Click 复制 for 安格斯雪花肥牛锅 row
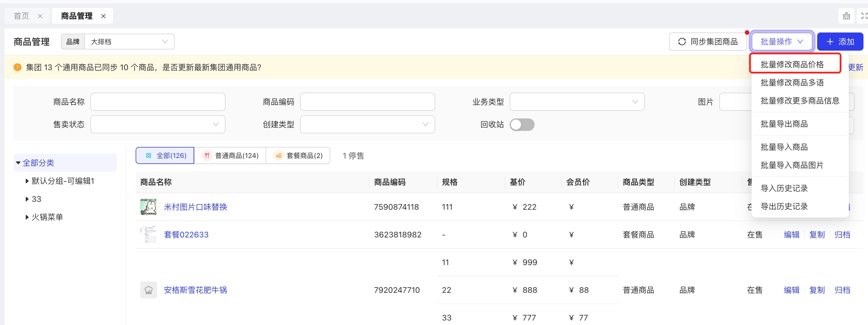Screen dimensions: 868x325 [x=817, y=290]
